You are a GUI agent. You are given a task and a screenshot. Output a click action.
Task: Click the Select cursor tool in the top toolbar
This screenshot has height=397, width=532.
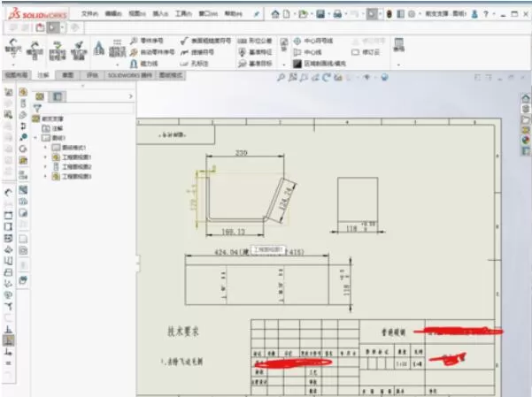click(x=372, y=14)
